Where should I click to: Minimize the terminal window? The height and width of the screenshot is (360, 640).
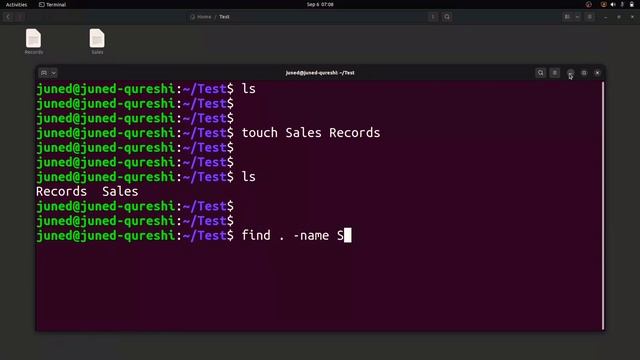(570, 73)
